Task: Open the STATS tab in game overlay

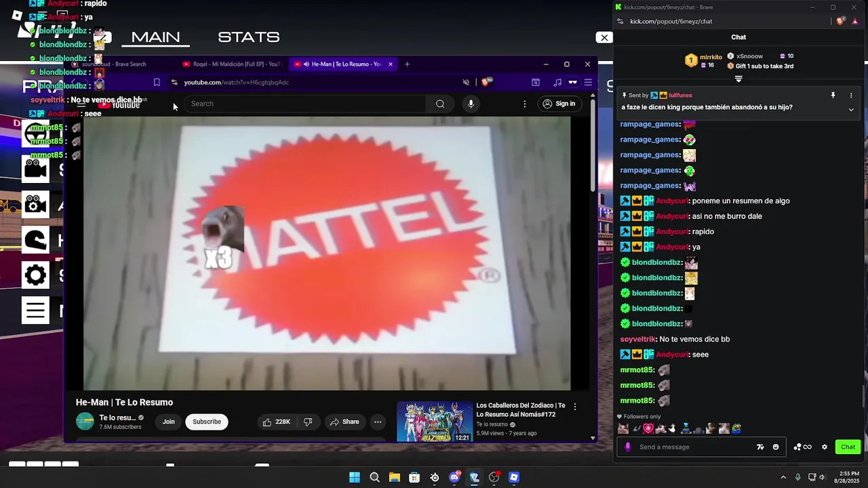Action: (x=249, y=37)
